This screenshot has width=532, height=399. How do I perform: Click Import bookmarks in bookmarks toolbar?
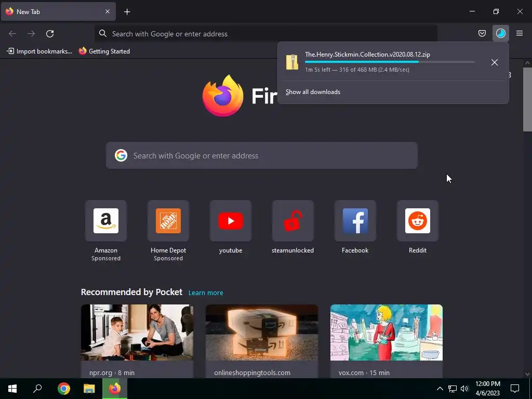click(39, 51)
